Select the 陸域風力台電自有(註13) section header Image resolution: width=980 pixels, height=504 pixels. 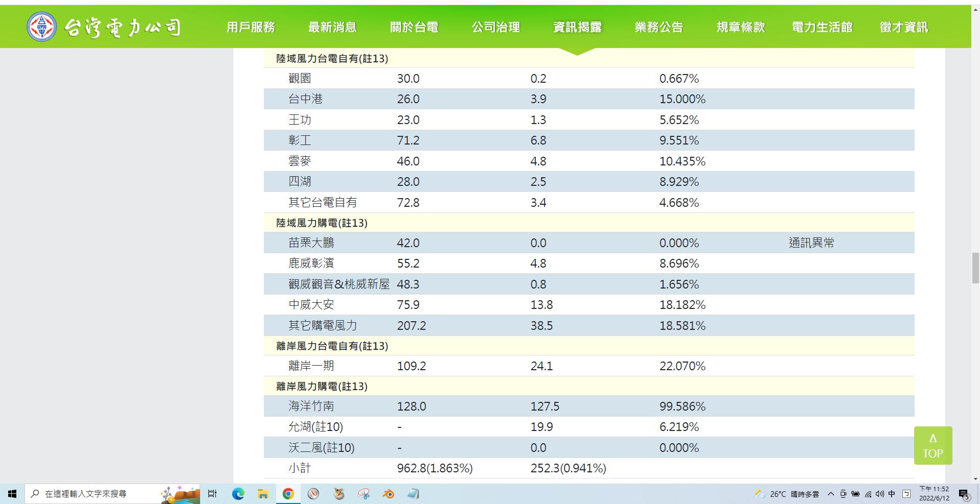tap(332, 59)
